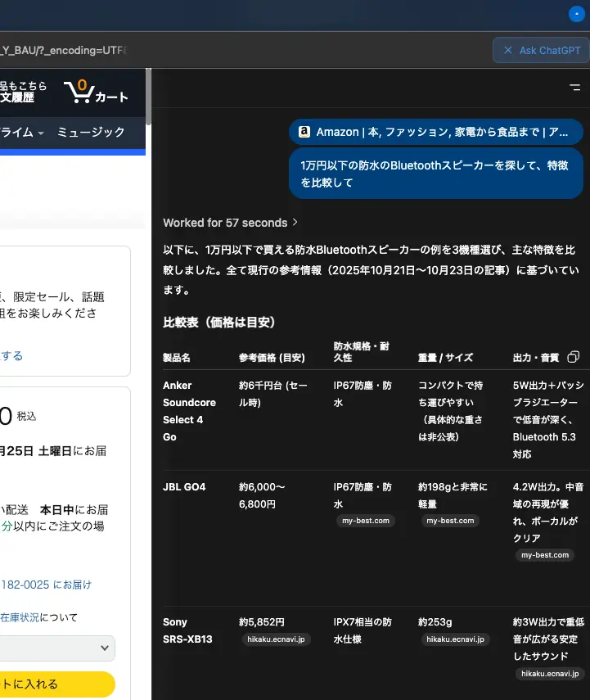This screenshot has width=590, height=700.
Task: Click the Amazon favicon in page chip
Action: coord(304,132)
